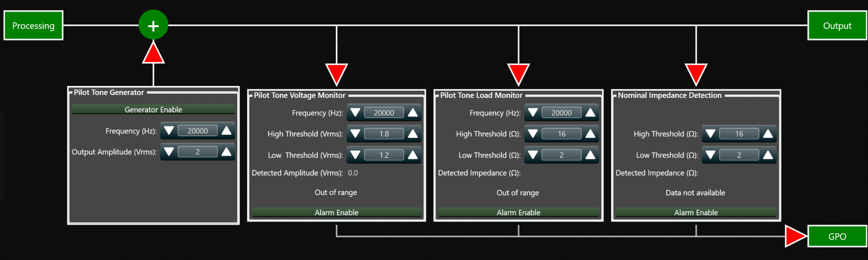Click Pilot Tone Load Monitor title
This screenshot has width=868, height=260.
click(x=481, y=95)
